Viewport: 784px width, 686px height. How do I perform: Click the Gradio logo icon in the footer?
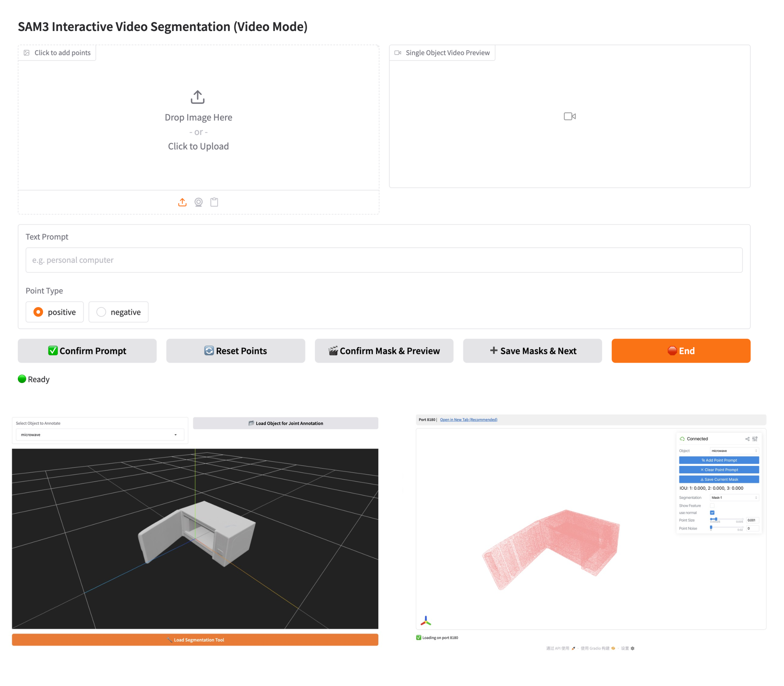[x=613, y=648]
